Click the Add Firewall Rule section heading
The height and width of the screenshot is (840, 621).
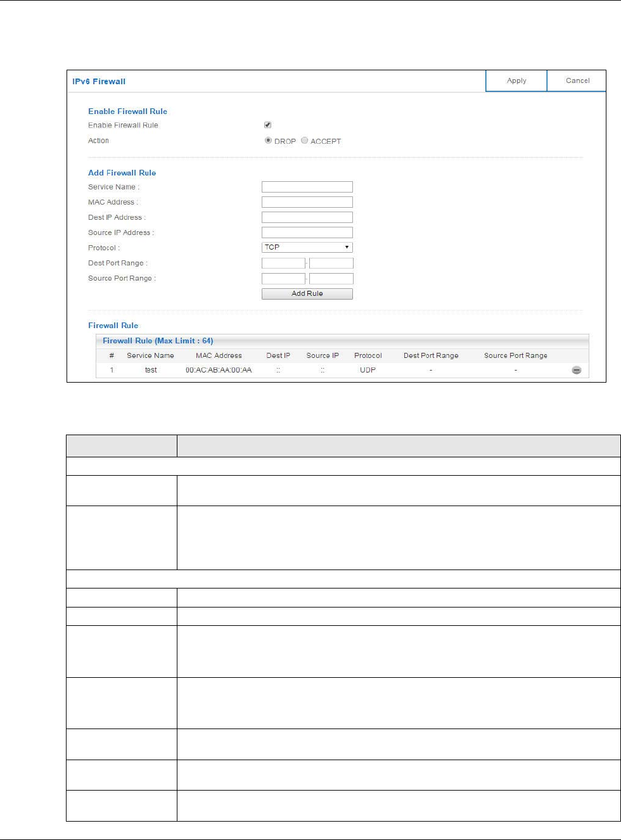pyautogui.click(x=122, y=172)
